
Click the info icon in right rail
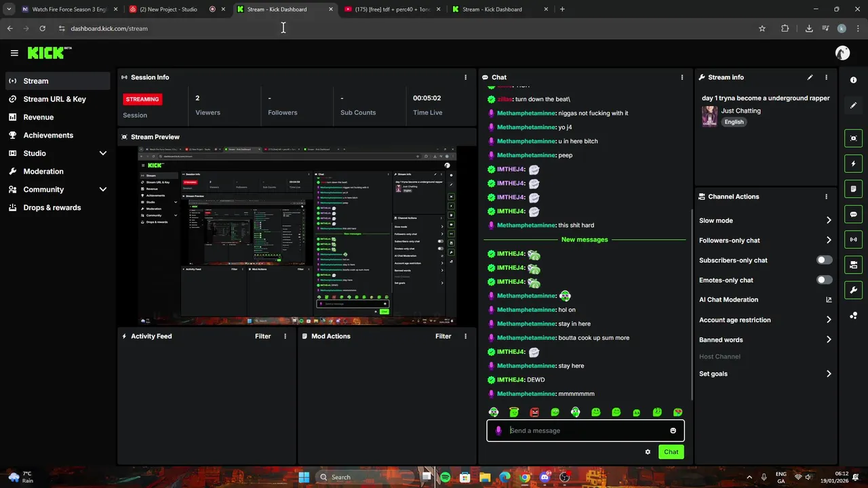pyautogui.click(x=853, y=80)
